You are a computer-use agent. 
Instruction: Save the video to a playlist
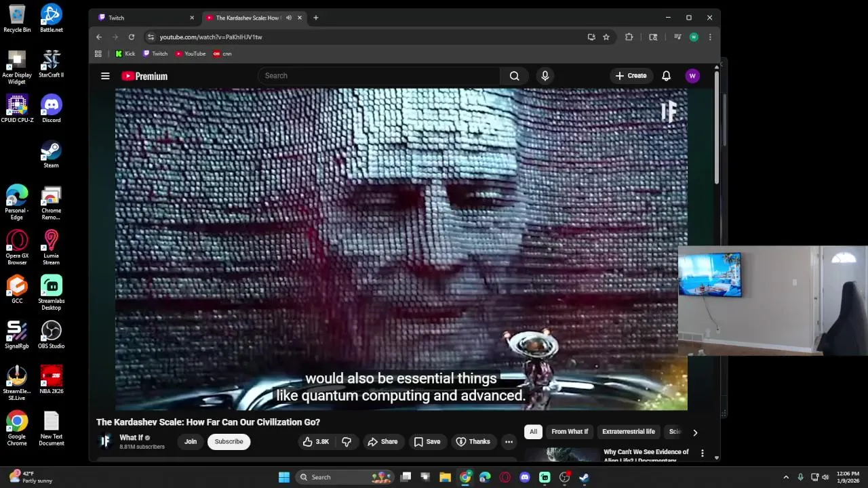pos(427,441)
